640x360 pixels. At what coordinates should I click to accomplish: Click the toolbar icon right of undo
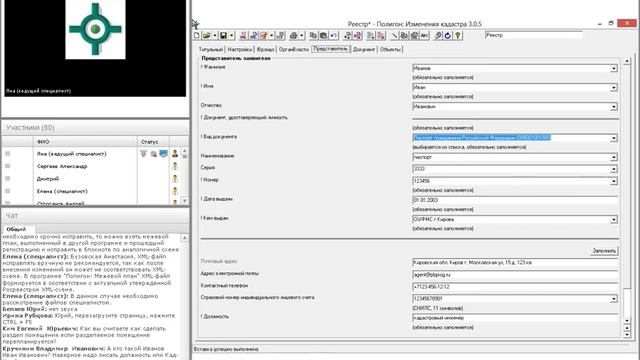[x=347, y=36]
